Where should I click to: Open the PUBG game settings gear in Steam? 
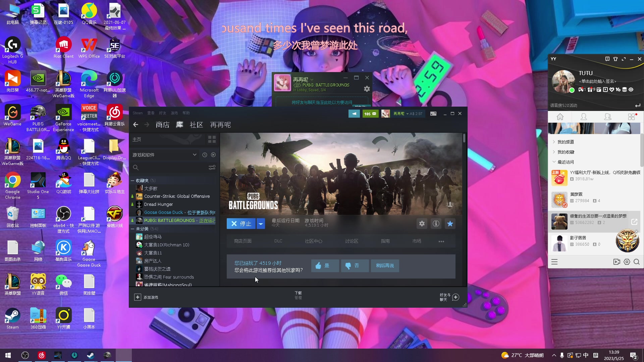[422, 224]
